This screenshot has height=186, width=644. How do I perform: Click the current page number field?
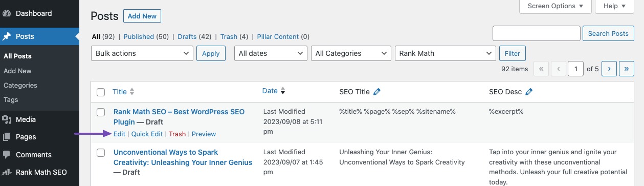pos(575,69)
